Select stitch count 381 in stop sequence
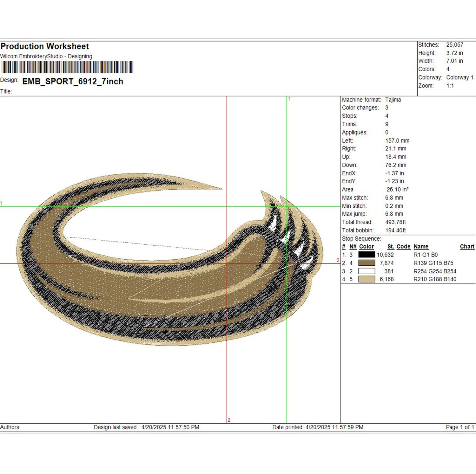 click(389, 271)
